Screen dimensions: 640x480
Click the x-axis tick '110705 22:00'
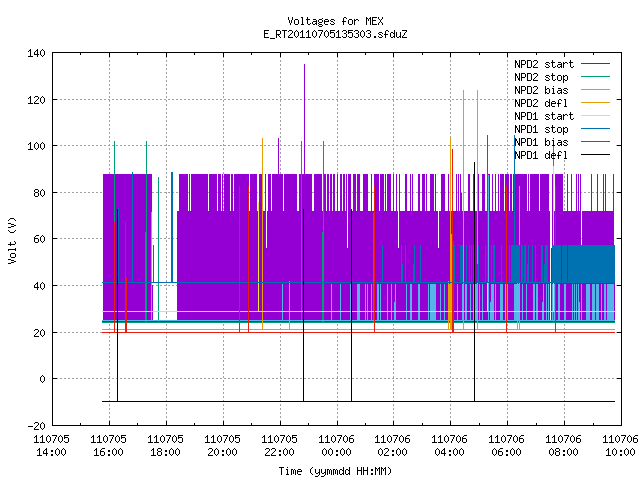tap(279, 446)
